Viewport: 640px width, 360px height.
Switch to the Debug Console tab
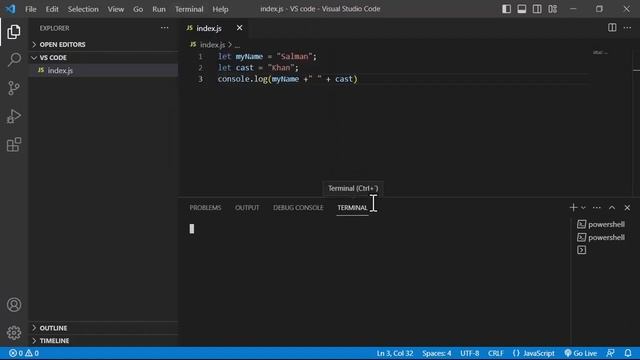pyautogui.click(x=298, y=207)
